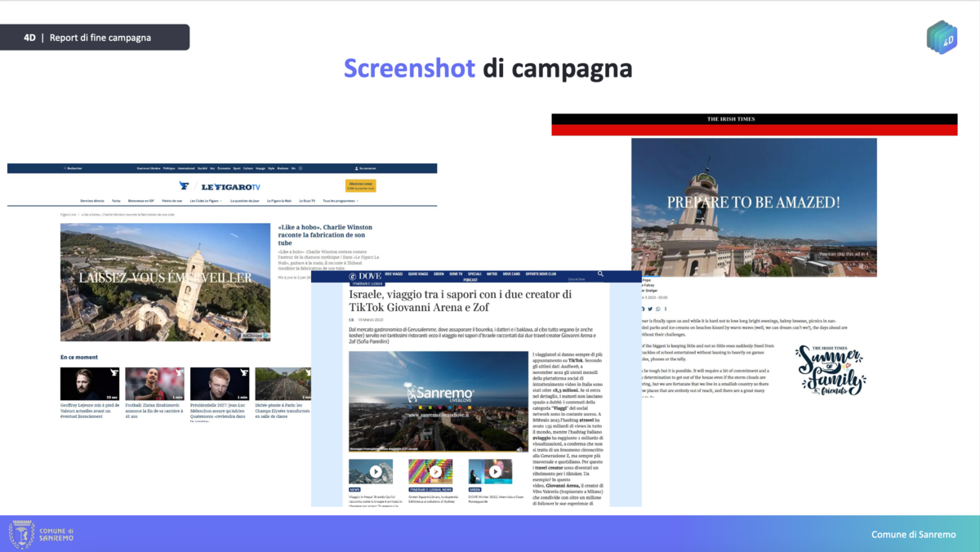Click the Dove site search magnifier icon
The image size is (980, 552).
[600, 274]
